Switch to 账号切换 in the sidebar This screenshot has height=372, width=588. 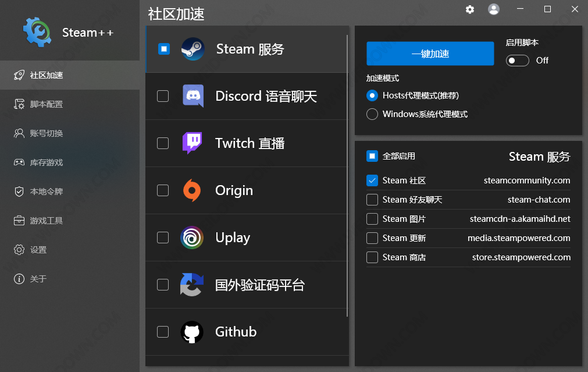pyautogui.click(x=47, y=133)
